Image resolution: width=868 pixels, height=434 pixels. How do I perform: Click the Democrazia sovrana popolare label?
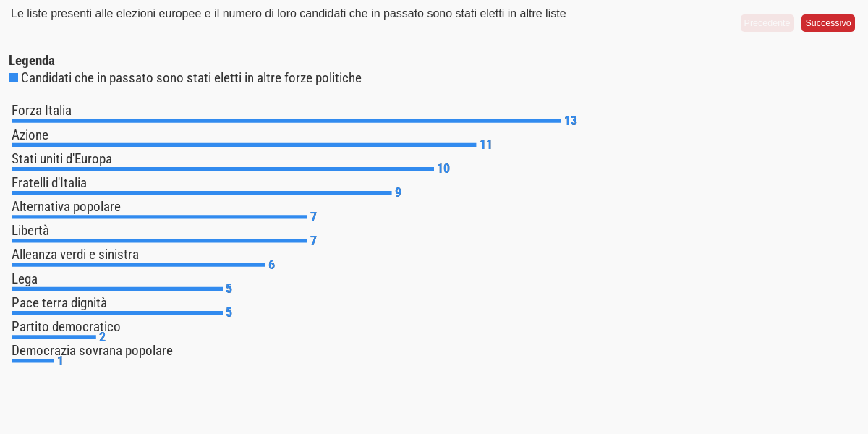pyautogui.click(x=92, y=351)
